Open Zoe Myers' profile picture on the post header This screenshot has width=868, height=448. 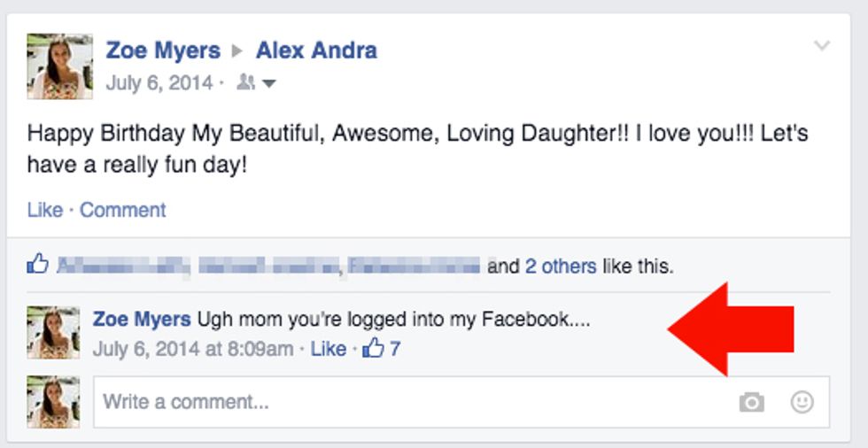(x=59, y=66)
